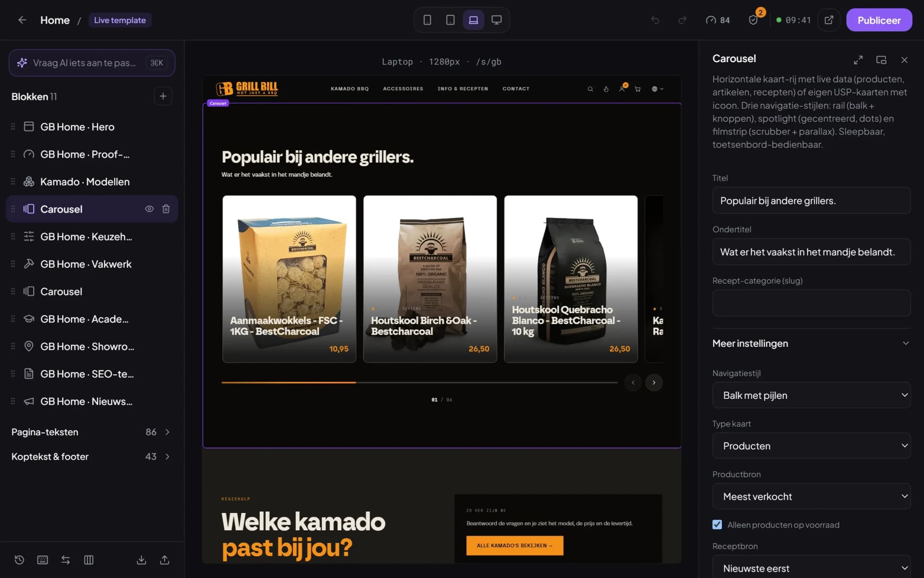
Task: Toggle visibility of the selected Carousel block
Action: coord(149,209)
